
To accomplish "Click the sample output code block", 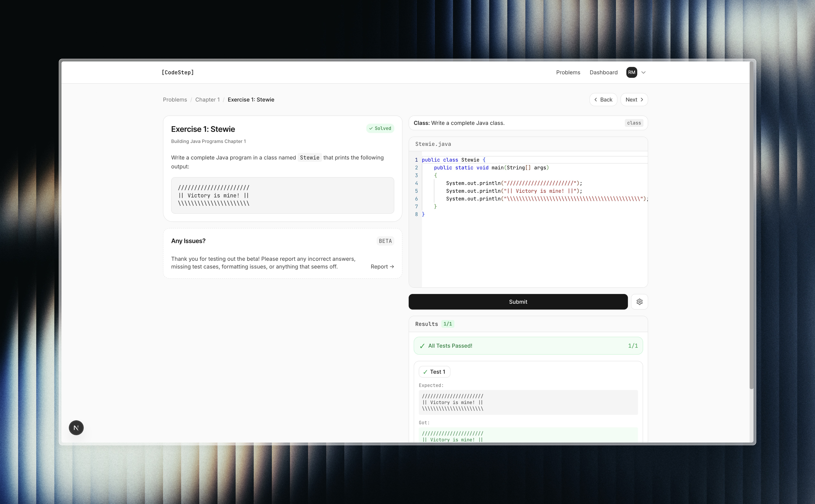I will [x=282, y=195].
